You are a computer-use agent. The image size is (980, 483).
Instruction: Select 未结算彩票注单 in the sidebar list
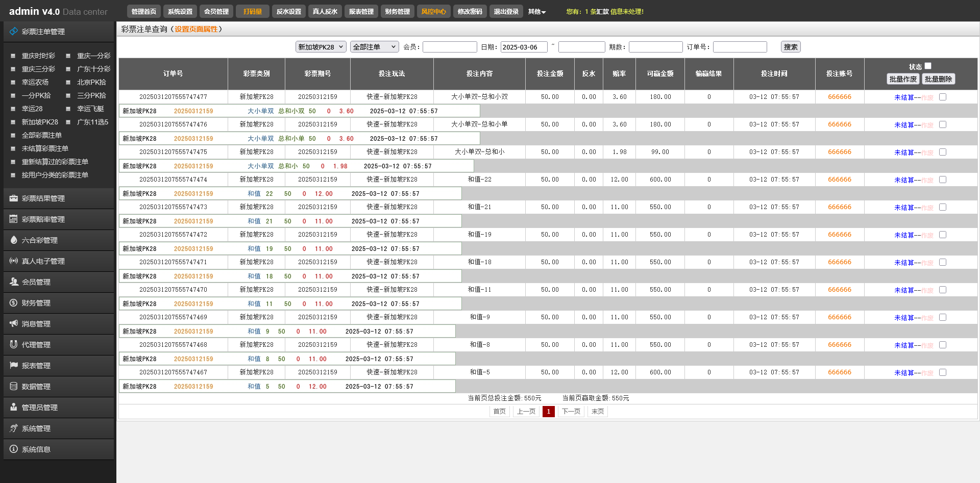[45, 148]
